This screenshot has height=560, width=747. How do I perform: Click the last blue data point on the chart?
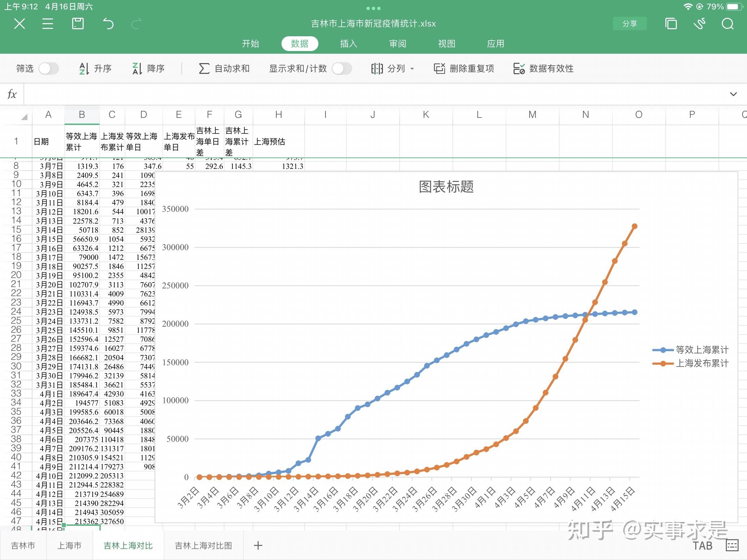tap(634, 312)
